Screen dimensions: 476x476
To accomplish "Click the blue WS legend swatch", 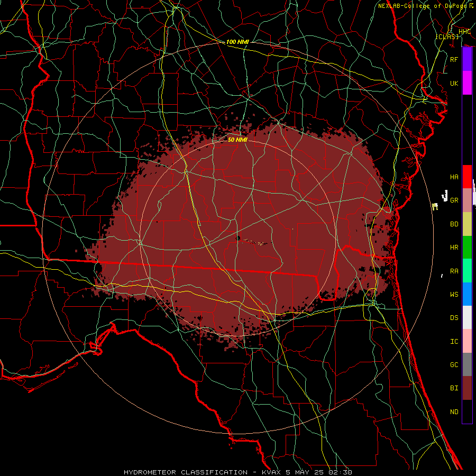I will click(x=467, y=294).
